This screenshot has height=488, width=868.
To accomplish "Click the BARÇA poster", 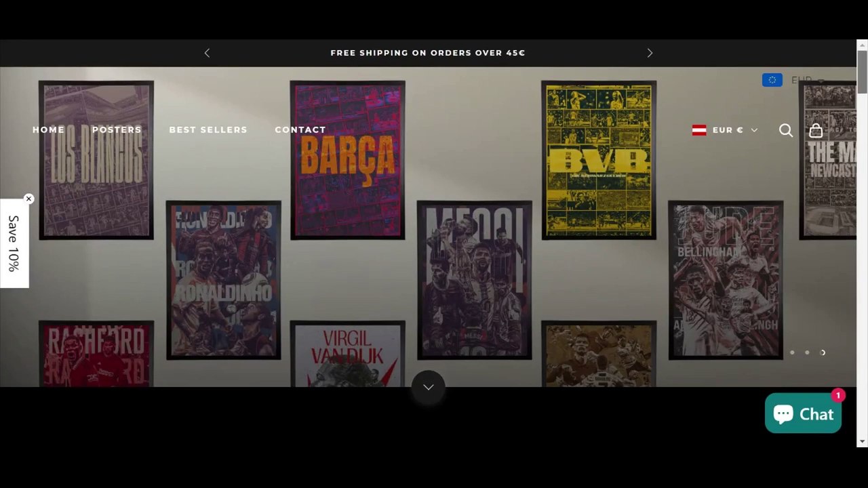I will point(347,160).
